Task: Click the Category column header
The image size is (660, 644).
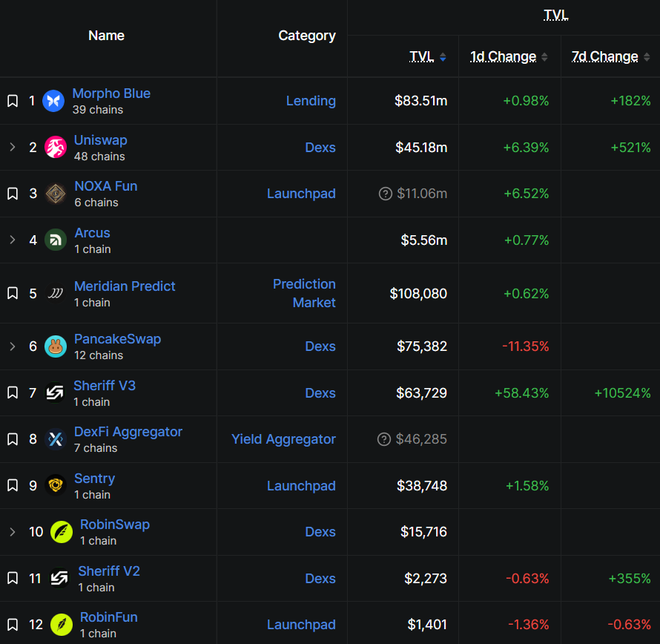Action: [x=307, y=36]
